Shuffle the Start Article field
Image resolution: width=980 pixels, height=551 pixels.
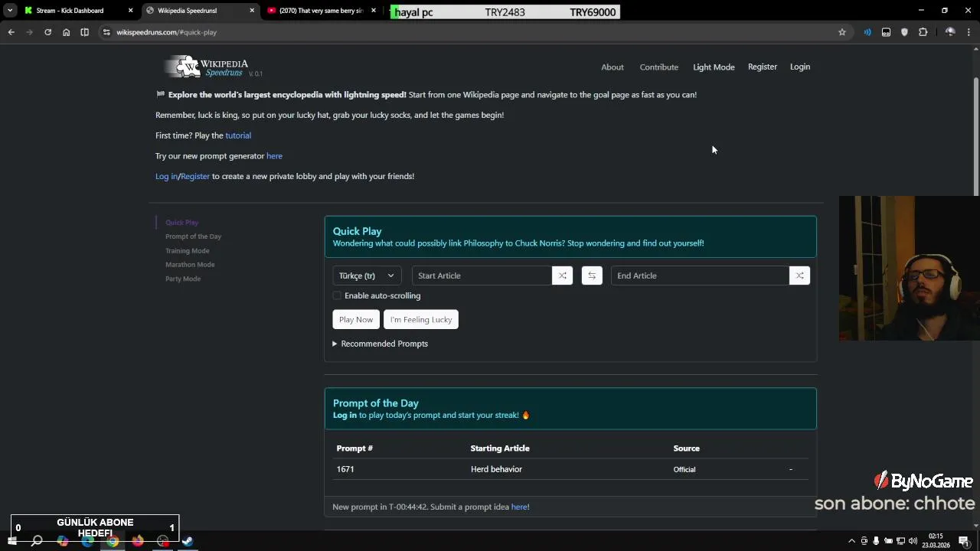[x=562, y=275]
